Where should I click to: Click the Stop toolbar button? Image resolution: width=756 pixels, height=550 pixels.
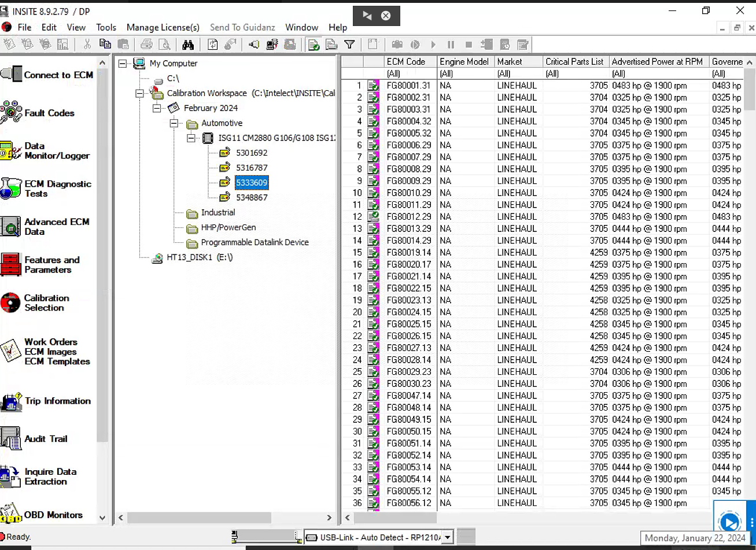[x=469, y=45]
